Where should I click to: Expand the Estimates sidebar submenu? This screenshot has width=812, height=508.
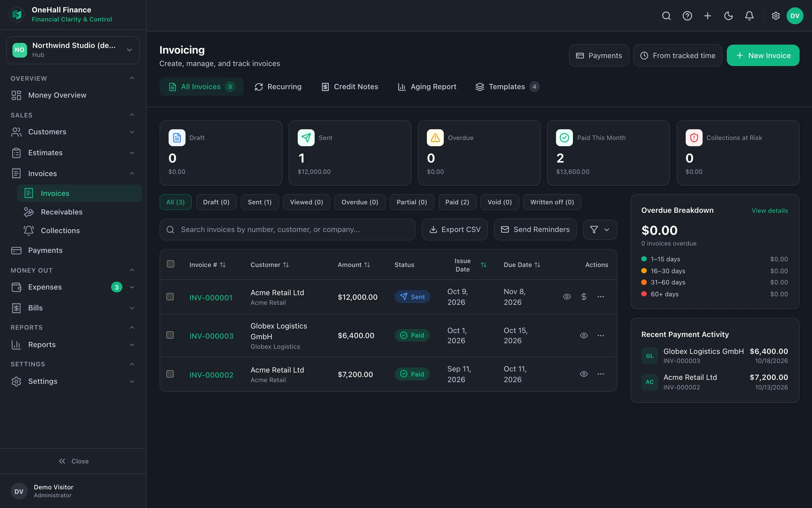coord(132,153)
